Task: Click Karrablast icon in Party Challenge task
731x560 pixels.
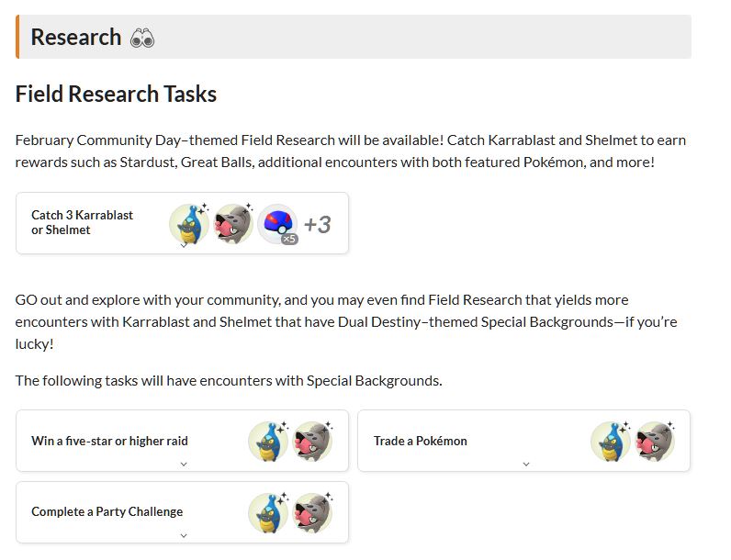Action: [x=267, y=512]
